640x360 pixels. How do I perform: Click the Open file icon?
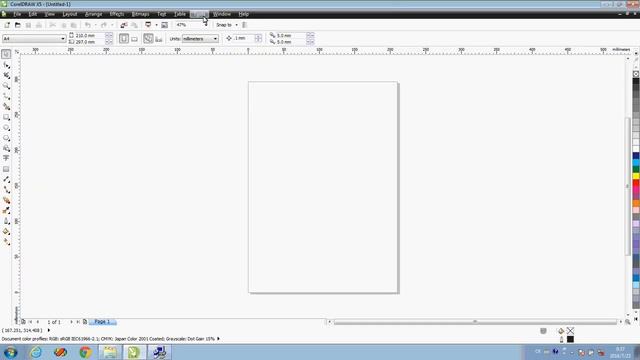(18, 25)
